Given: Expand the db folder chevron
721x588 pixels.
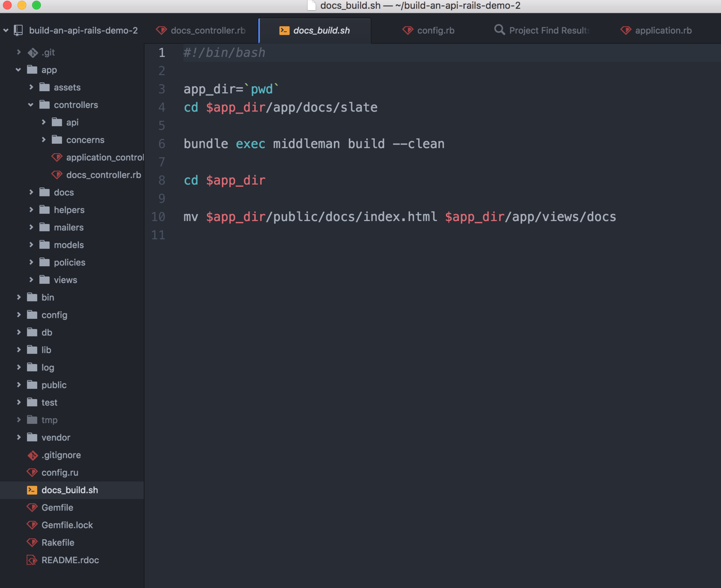Looking at the screenshot, I should [19, 332].
